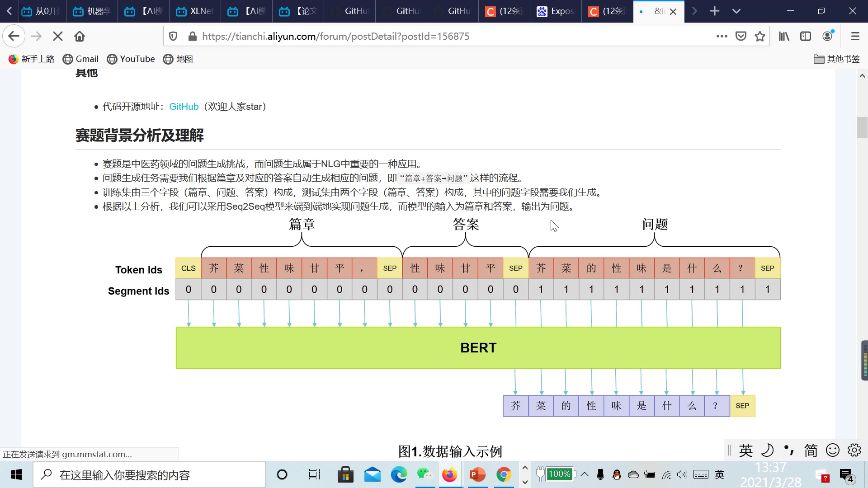
Task: Open IME emoji panel
Action: pos(833,450)
